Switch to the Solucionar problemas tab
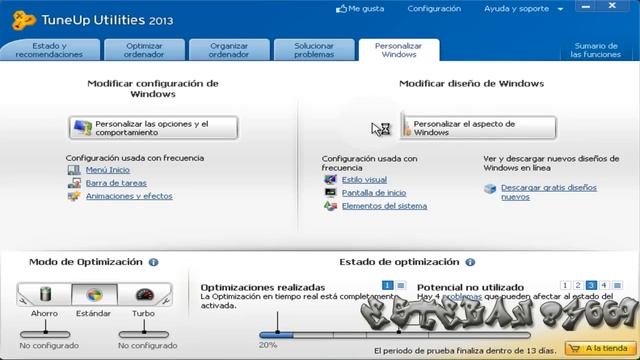The width and height of the screenshot is (640, 360). click(x=314, y=50)
